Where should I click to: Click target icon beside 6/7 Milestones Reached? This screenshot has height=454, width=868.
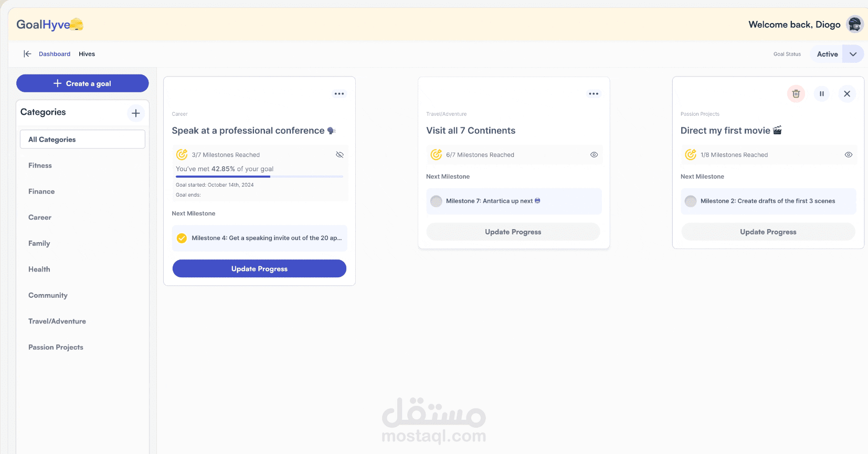click(x=436, y=155)
